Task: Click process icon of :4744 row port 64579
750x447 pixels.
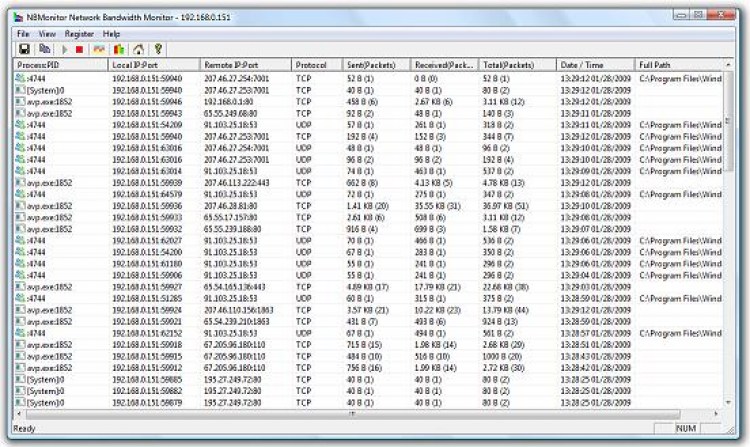Action: click(20, 194)
